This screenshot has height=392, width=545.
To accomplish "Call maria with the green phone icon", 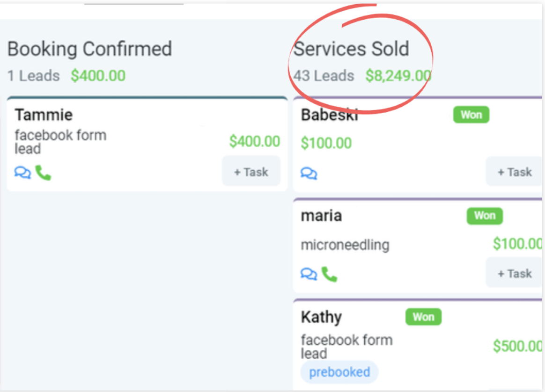I will (x=330, y=274).
